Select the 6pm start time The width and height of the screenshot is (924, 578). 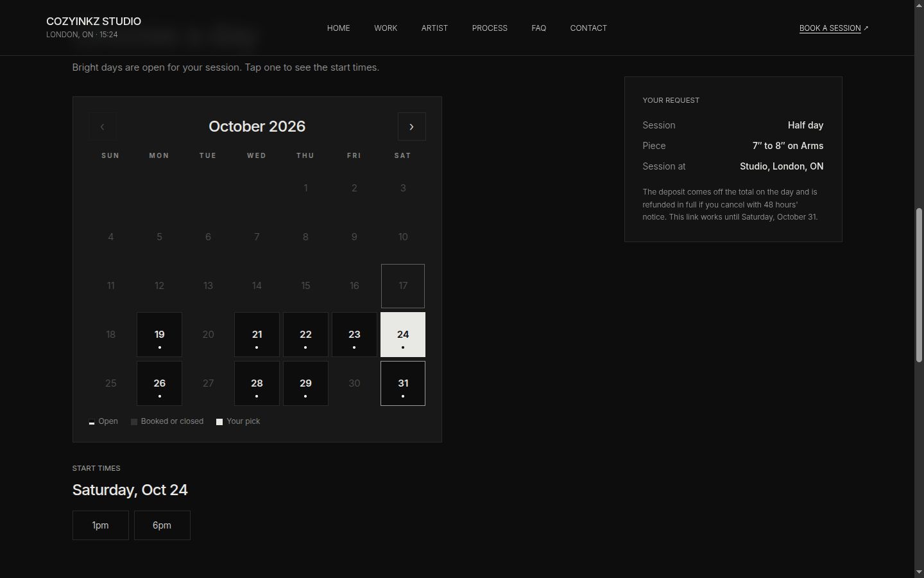click(x=162, y=525)
